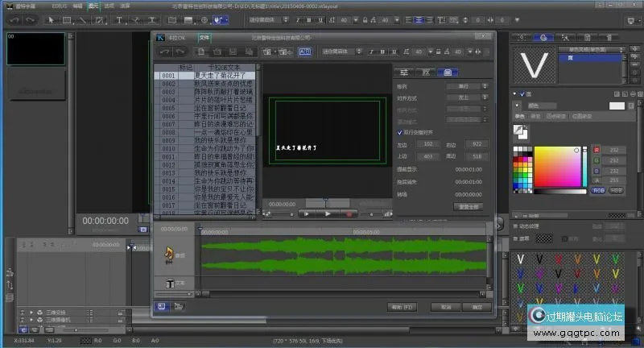The height and width of the screenshot is (348, 644).
Task: Click the 确定 confirm button
Action: click(x=477, y=307)
